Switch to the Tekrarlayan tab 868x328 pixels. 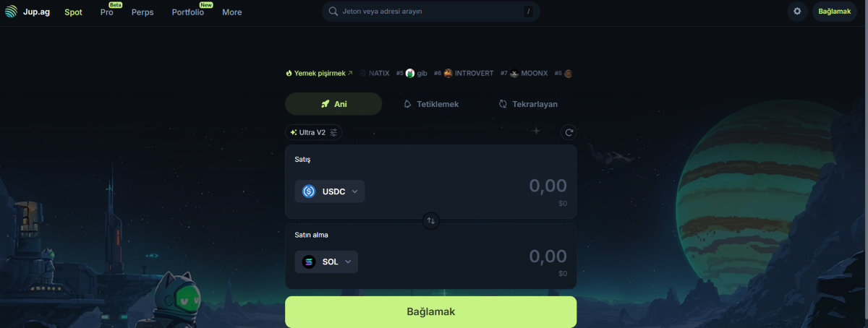(x=528, y=104)
